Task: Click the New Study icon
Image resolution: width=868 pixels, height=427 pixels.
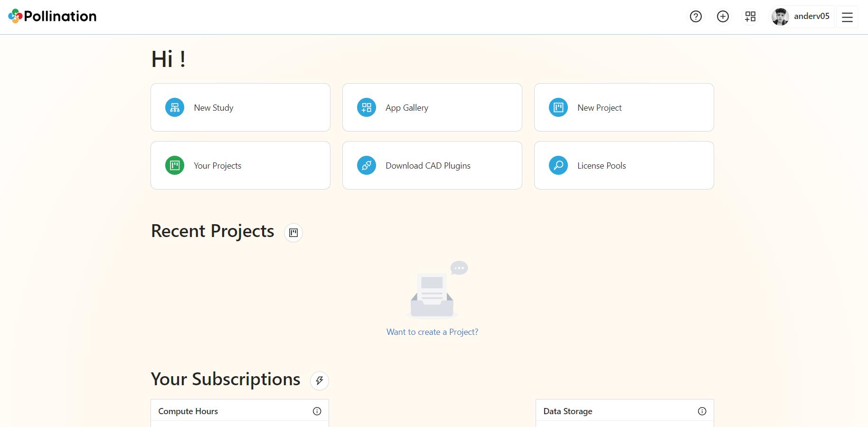Action: [x=175, y=107]
